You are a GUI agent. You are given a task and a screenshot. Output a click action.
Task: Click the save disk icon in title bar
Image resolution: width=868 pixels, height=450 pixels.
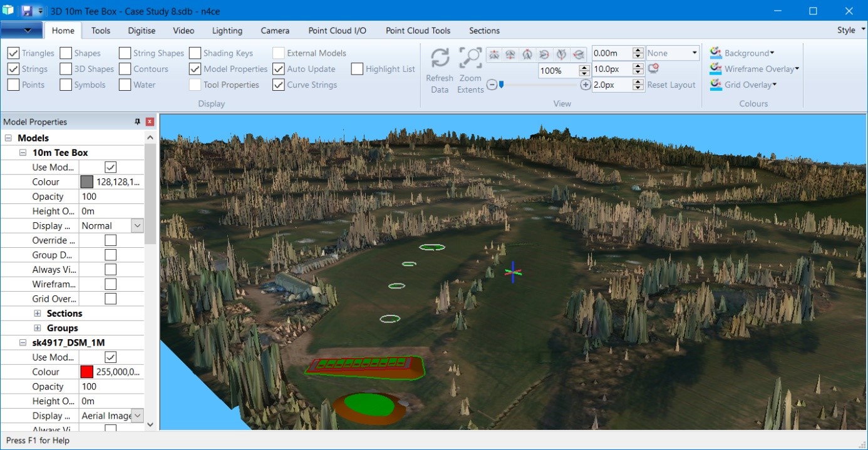pyautogui.click(x=27, y=11)
